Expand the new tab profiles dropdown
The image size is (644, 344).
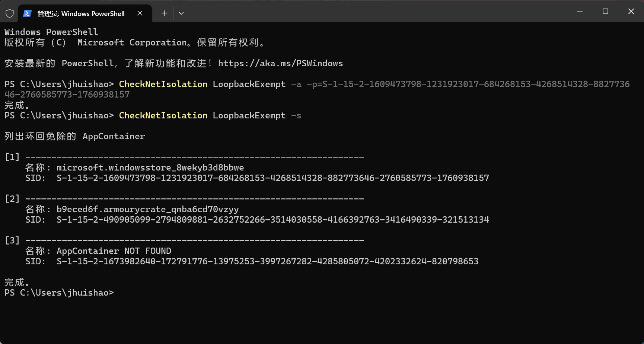[x=181, y=13]
